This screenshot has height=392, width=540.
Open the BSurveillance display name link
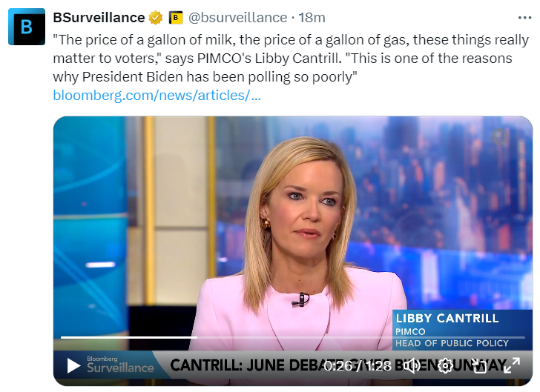pos(99,17)
